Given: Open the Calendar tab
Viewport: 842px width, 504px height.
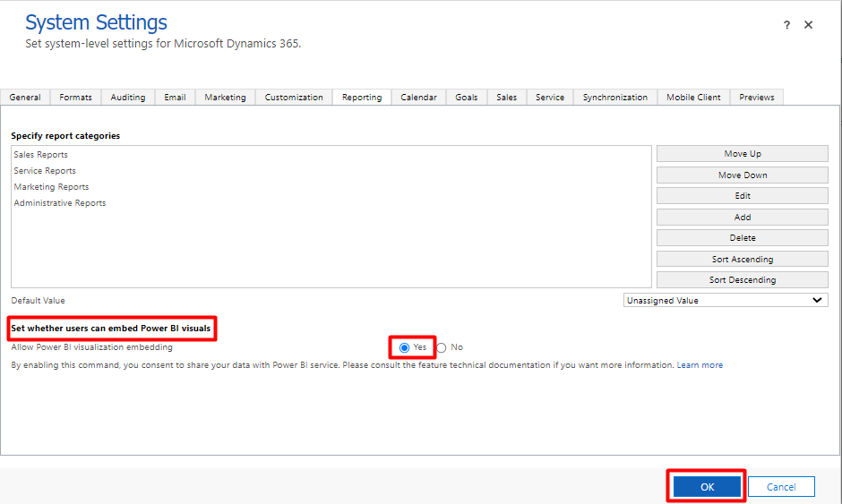Looking at the screenshot, I should (x=419, y=98).
